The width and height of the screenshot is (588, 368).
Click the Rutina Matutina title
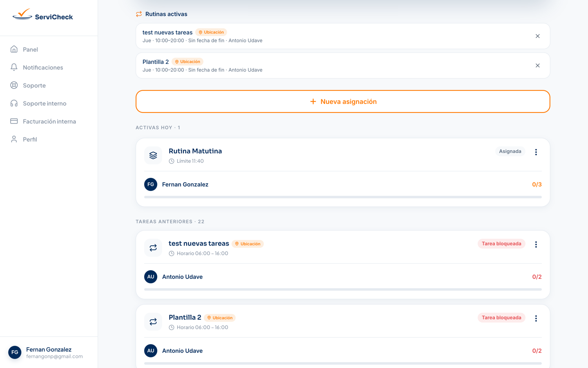click(195, 151)
